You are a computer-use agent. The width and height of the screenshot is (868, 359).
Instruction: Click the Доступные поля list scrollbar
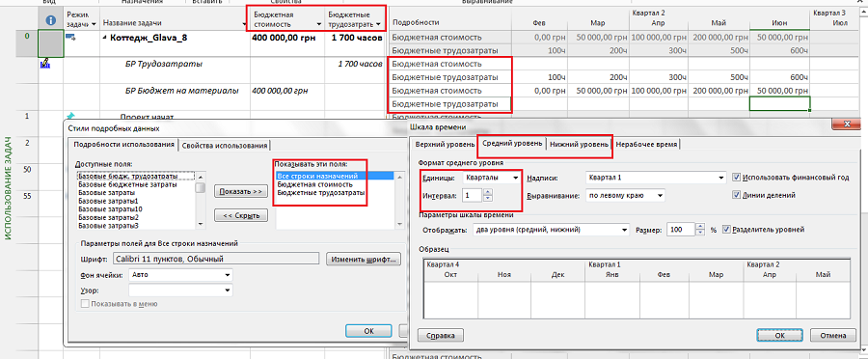pos(202,200)
